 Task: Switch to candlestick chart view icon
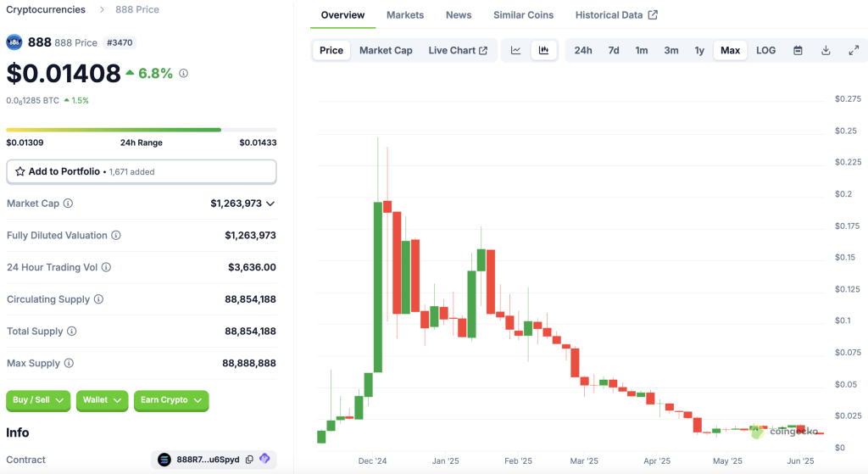pyautogui.click(x=543, y=50)
